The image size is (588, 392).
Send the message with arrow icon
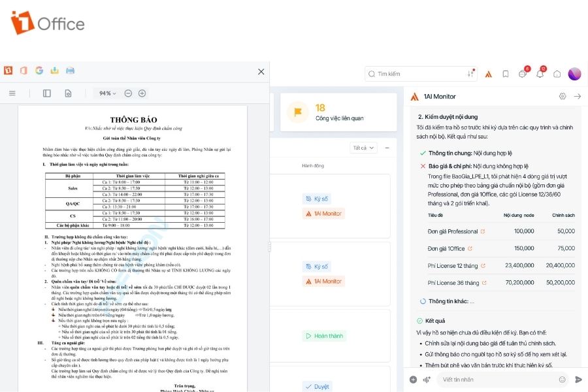click(x=578, y=380)
